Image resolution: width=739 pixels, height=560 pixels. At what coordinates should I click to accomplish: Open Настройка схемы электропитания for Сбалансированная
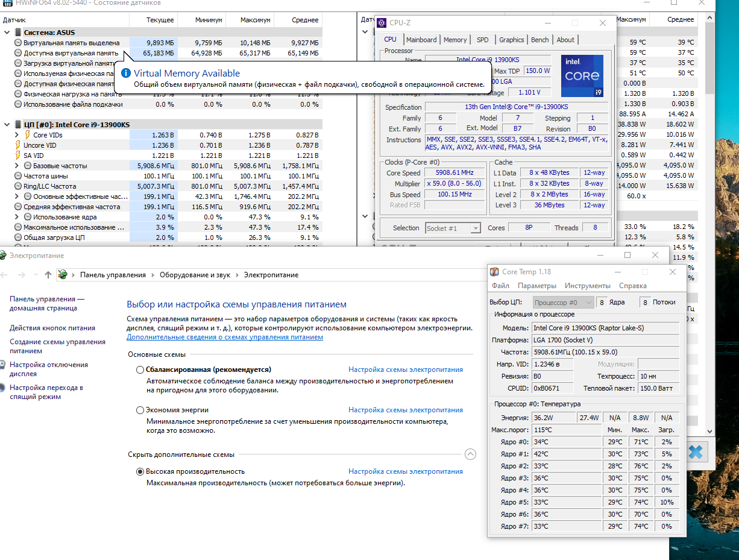point(406,370)
